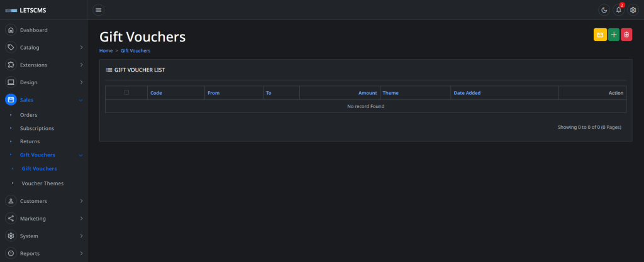Viewport: 644px width, 262px height.
Task: Toggle the select-all checkbox in table header
Action: pos(126,92)
